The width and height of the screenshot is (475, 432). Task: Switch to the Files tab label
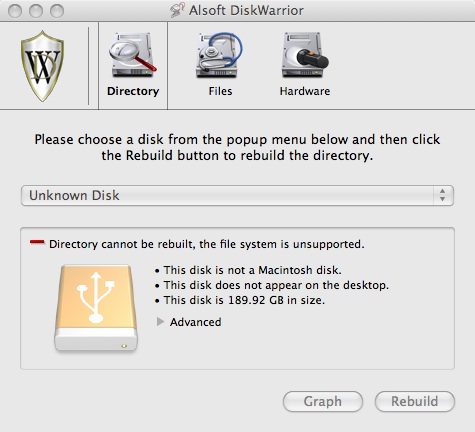[x=220, y=91]
